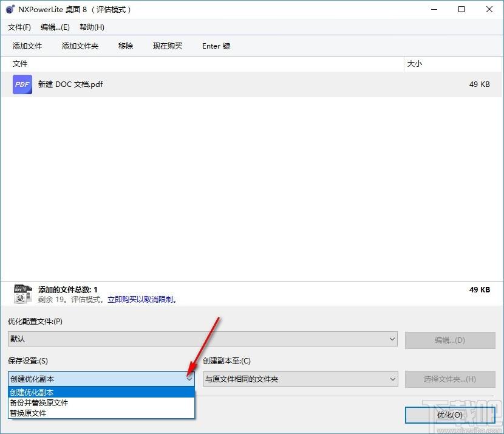This screenshot has height=434, width=504.
Task: Click the 添加的文件总数: 1 summary text
Action: [68, 289]
